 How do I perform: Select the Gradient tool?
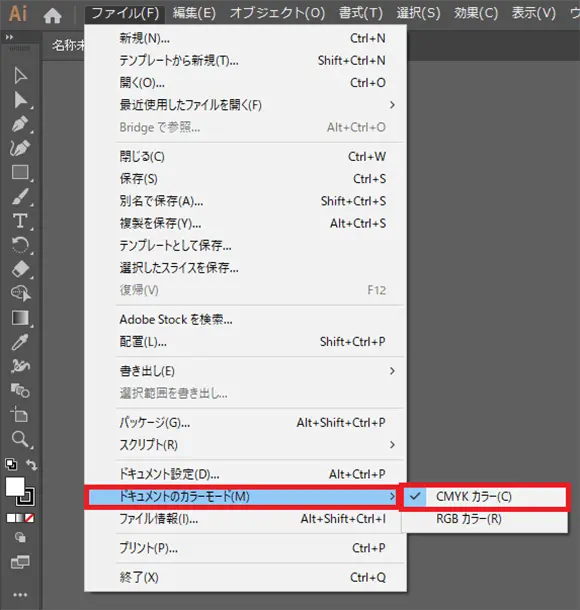[20, 317]
